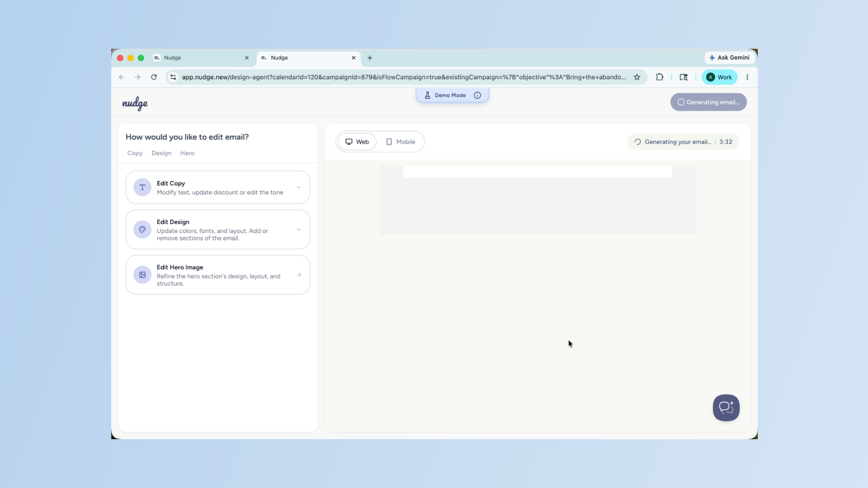Click the Demo Mode badge label
868x488 pixels.
[450, 95]
